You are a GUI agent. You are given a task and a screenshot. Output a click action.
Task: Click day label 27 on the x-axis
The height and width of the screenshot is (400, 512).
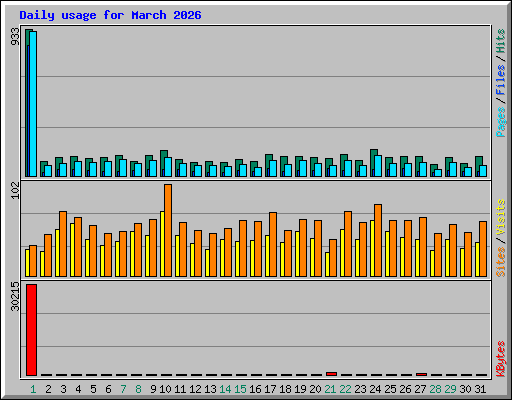(x=420, y=389)
